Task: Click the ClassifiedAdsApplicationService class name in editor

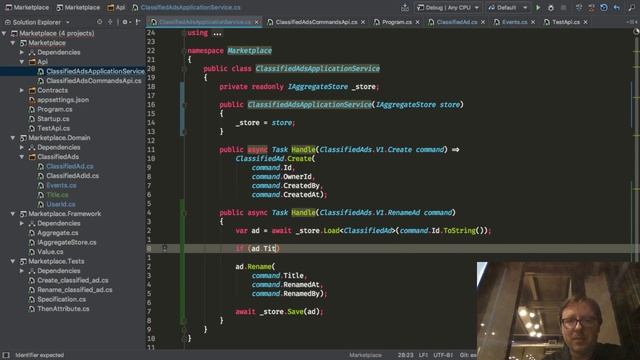Action: [318, 69]
